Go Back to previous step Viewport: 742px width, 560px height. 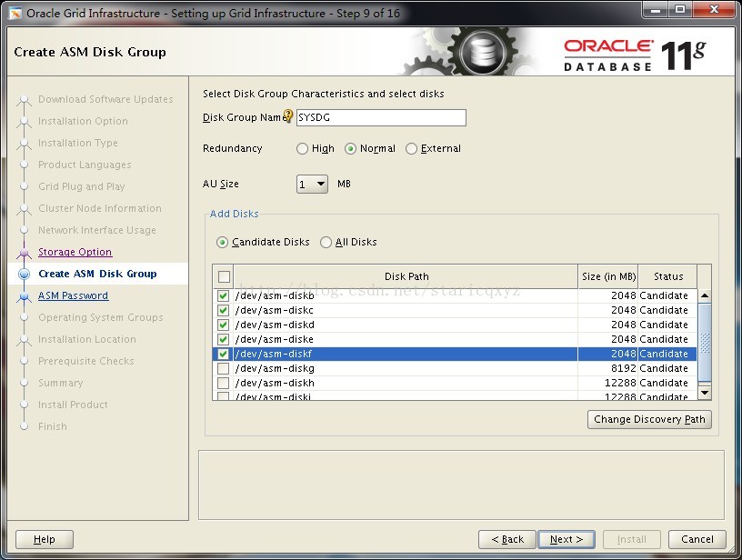tap(507, 539)
